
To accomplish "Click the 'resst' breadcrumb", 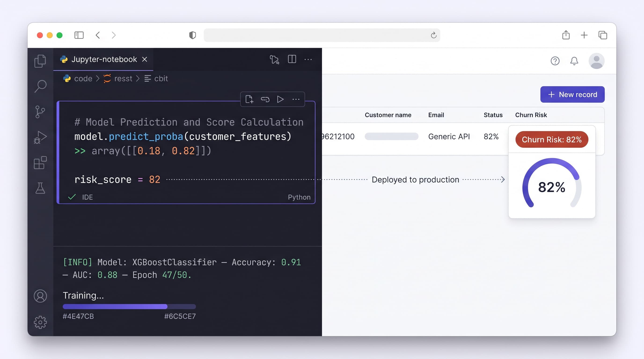I will 123,79.
